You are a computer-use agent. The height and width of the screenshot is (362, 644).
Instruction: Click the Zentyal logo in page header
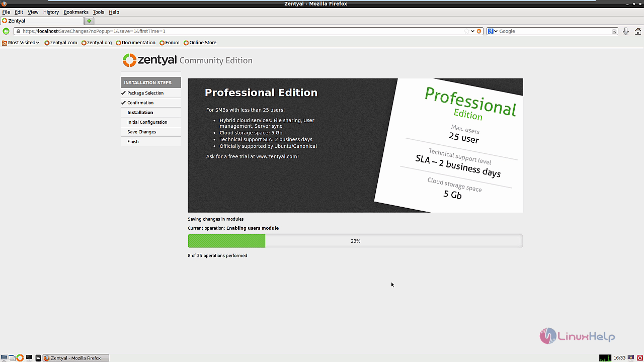(x=149, y=60)
